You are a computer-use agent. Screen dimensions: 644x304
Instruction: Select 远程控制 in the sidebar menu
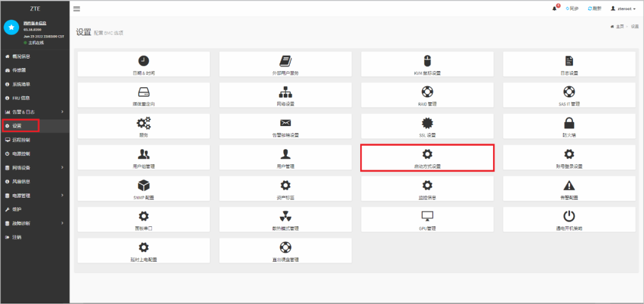pyautogui.click(x=21, y=140)
